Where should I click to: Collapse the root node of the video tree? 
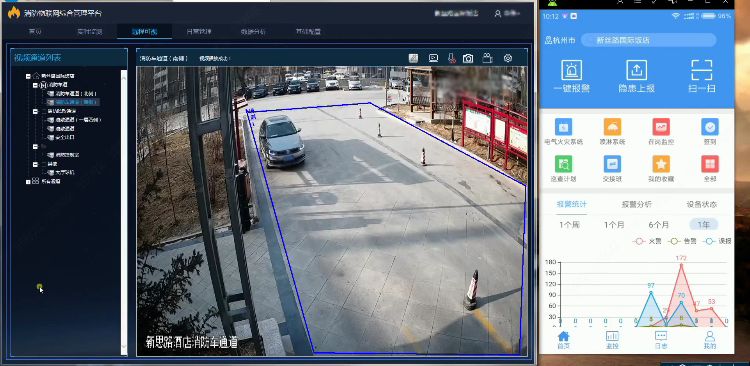tap(28, 76)
